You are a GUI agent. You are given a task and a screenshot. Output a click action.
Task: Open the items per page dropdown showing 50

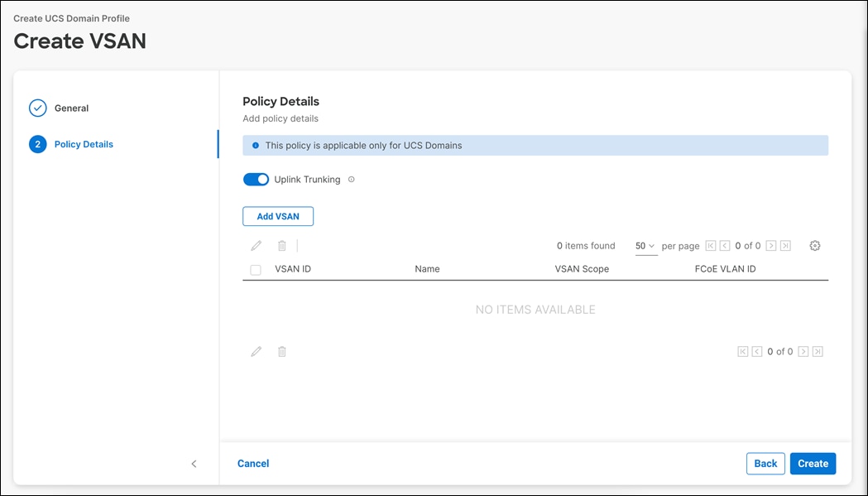click(645, 245)
